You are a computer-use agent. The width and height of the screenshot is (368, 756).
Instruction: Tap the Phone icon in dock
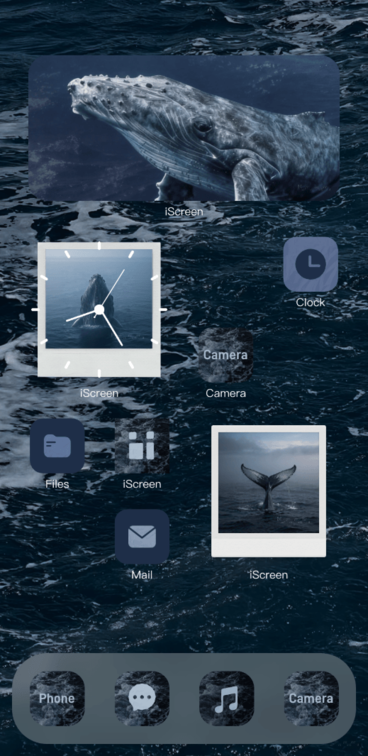(x=57, y=698)
